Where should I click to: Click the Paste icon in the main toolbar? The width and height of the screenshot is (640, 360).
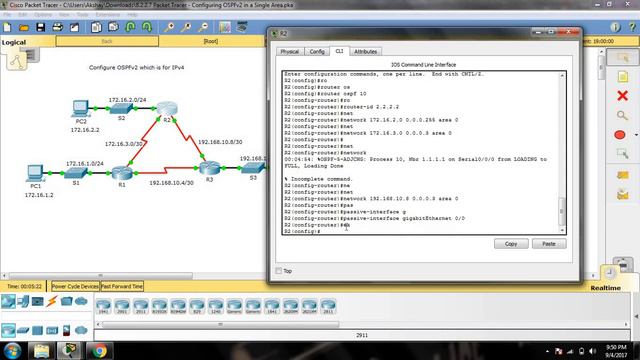point(113,27)
